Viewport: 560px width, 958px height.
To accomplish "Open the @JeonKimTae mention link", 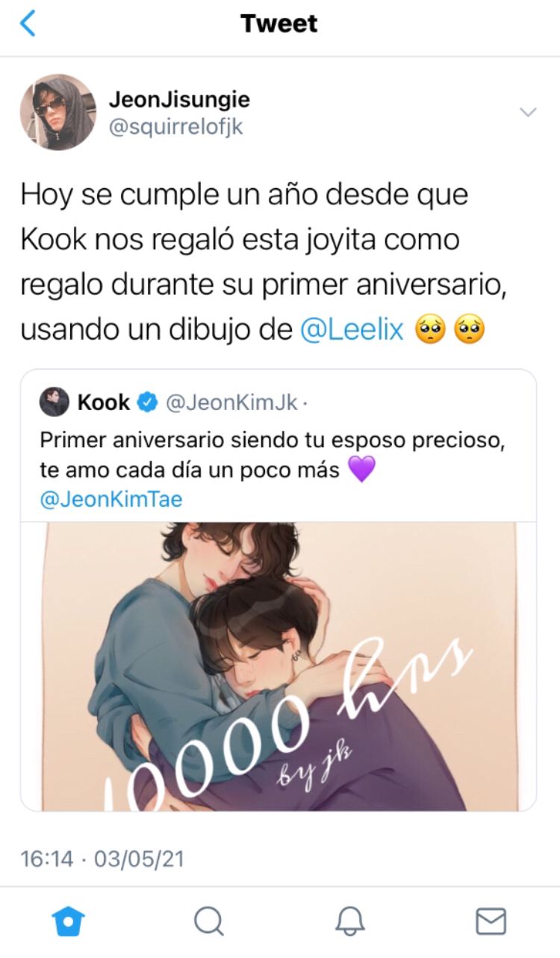I will pyautogui.click(x=111, y=500).
